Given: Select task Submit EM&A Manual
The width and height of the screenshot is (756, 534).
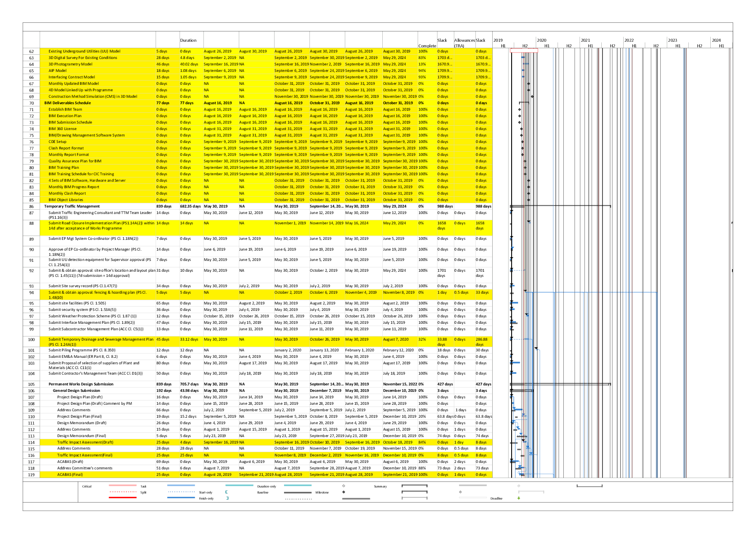Looking at the screenshot, I should coord(83,357).
